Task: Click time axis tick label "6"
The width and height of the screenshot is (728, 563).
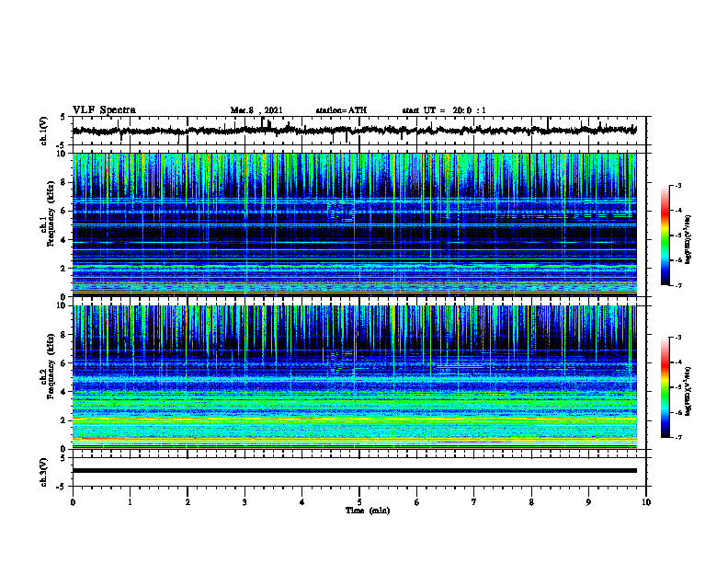Action: pos(417,502)
